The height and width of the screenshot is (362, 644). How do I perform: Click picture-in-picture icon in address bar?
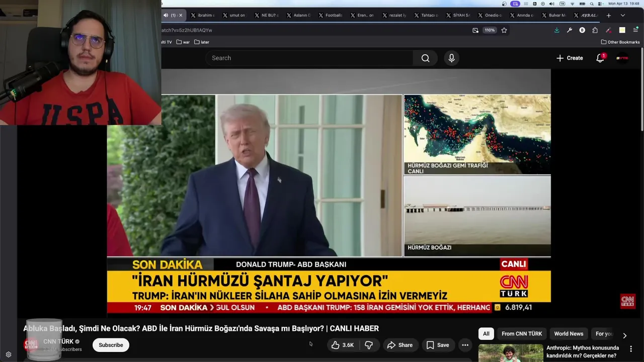475,30
